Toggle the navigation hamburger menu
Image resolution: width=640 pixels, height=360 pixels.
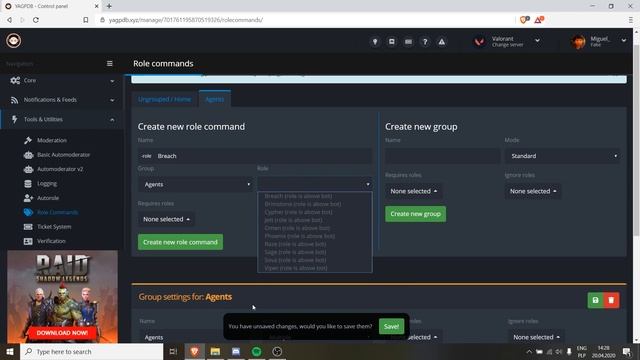(110, 64)
